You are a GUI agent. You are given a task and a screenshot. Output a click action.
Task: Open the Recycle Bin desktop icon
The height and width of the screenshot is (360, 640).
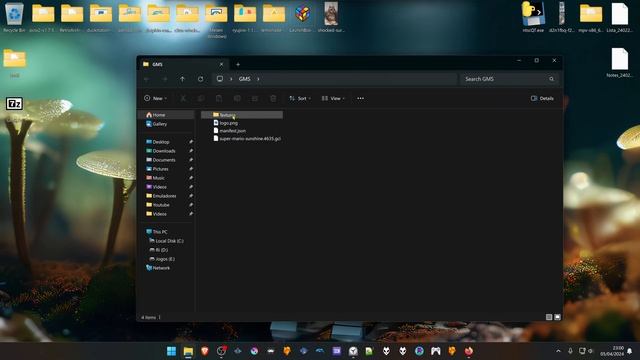14,17
